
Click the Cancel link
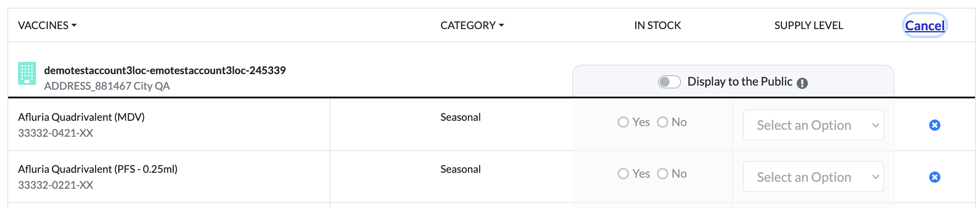[925, 25]
